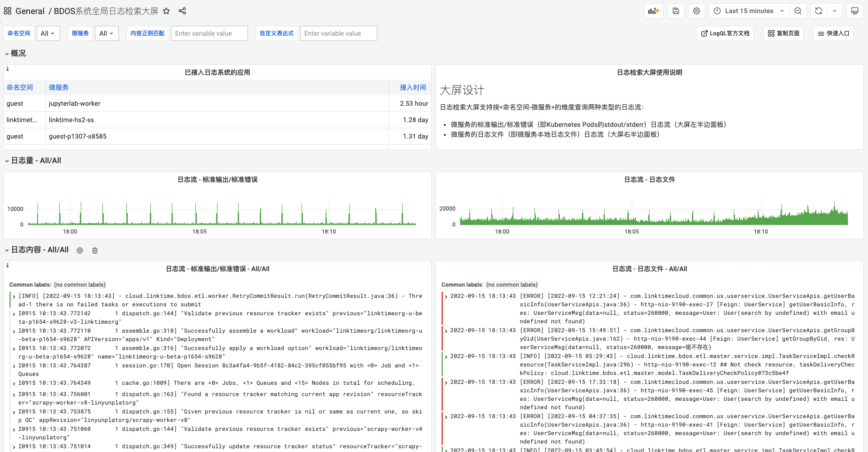Open LogQL官方文档 link

[x=725, y=33]
